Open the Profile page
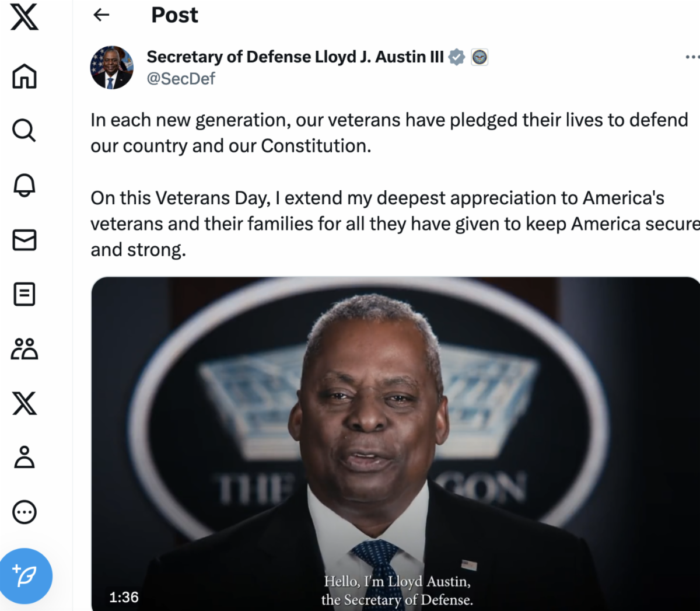The height and width of the screenshot is (611, 700). pos(24,458)
